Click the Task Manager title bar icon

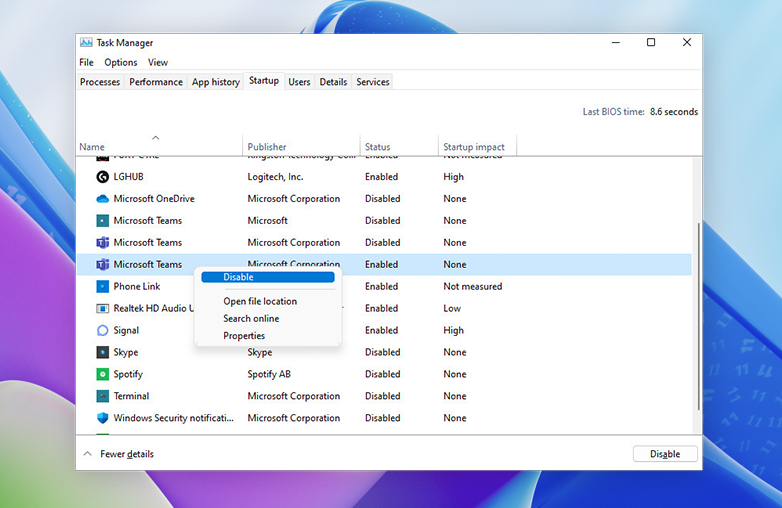tap(86, 42)
